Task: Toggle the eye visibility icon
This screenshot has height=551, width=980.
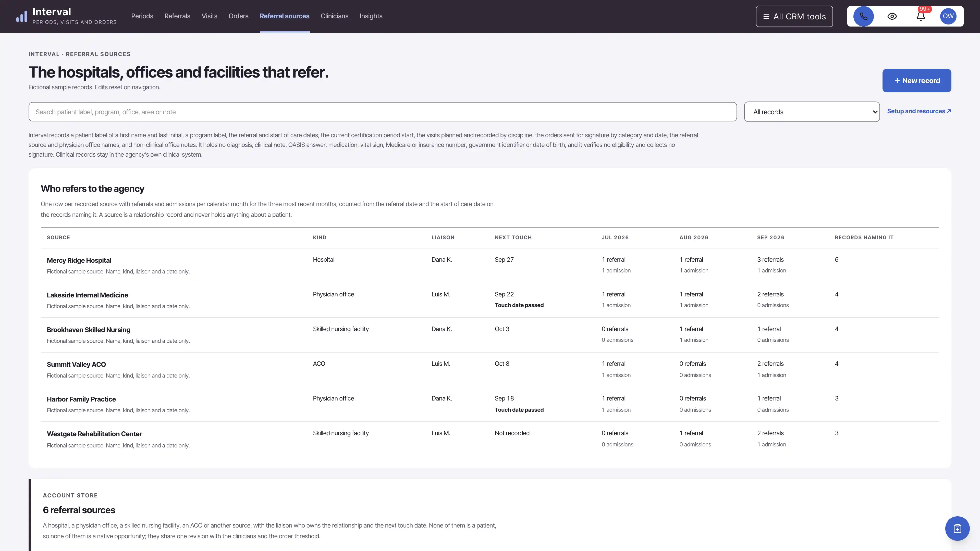Action: pyautogui.click(x=892, y=16)
